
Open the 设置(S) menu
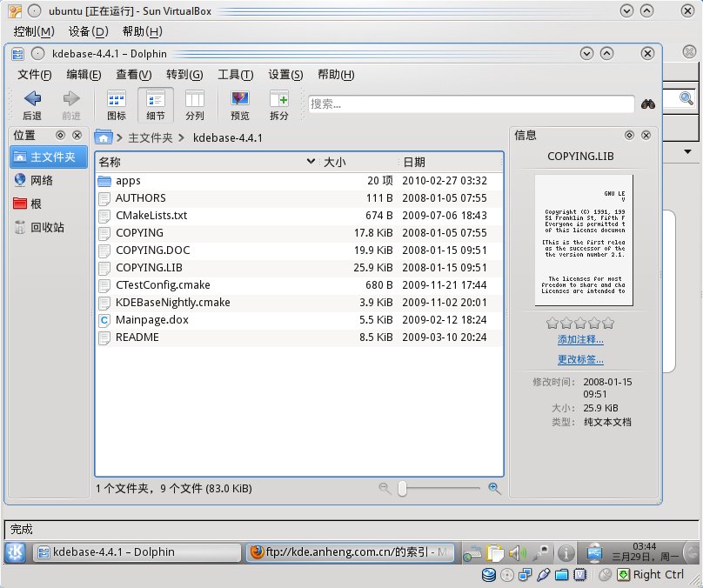pyautogui.click(x=285, y=75)
